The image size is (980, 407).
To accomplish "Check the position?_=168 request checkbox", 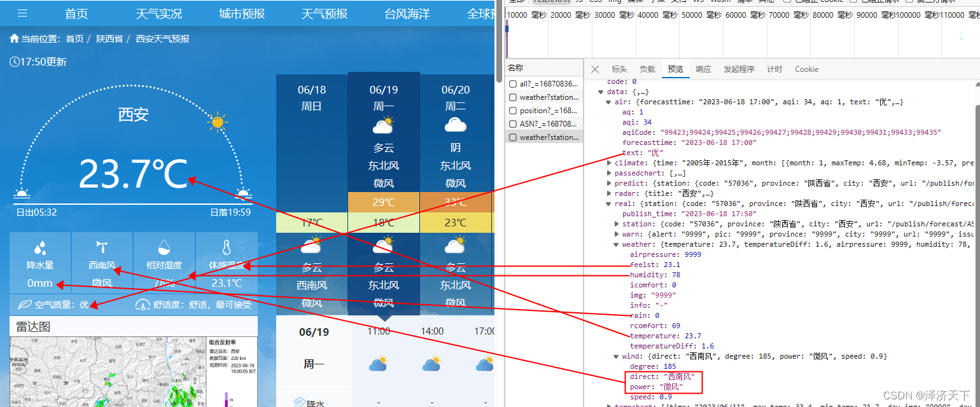I will pyautogui.click(x=512, y=111).
